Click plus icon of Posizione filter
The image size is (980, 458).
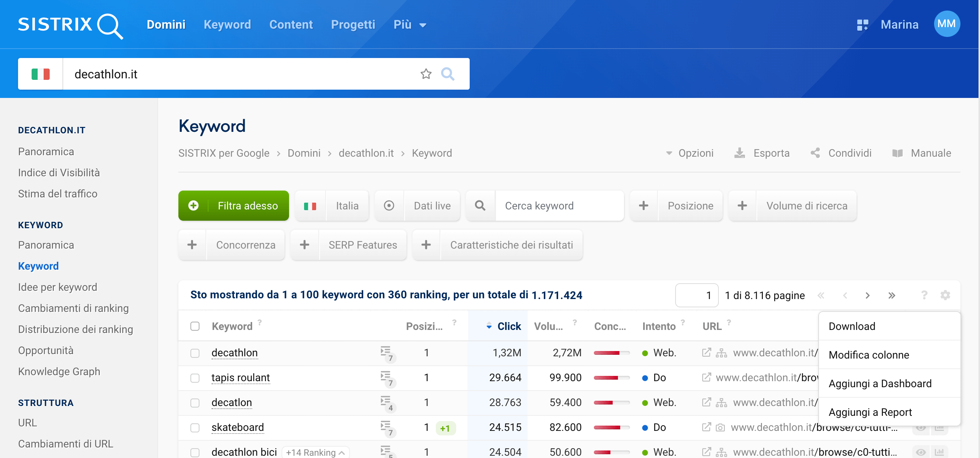click(643, 206)
